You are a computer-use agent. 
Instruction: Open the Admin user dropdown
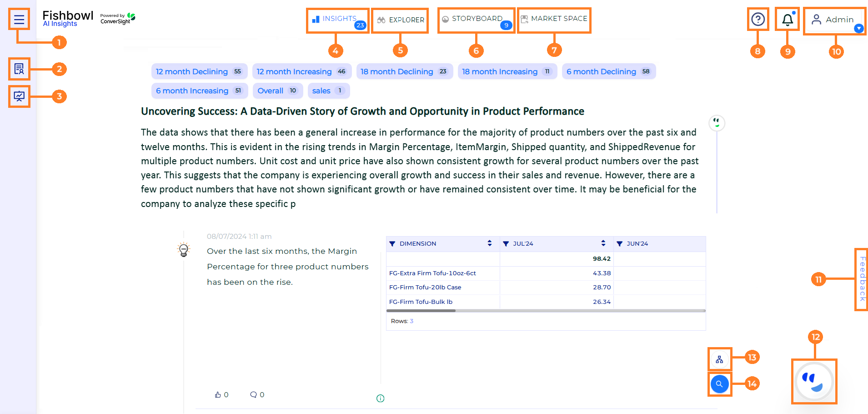[x=835, y=20]
